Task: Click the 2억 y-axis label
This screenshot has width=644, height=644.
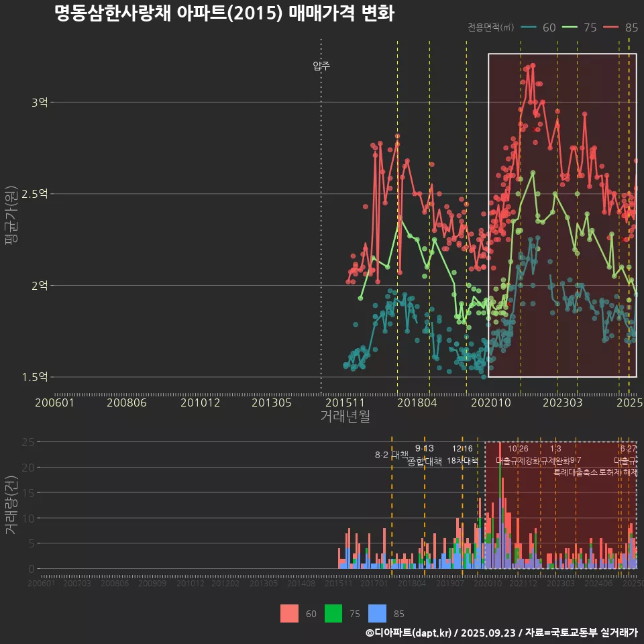Action: (x=40, y=286)
